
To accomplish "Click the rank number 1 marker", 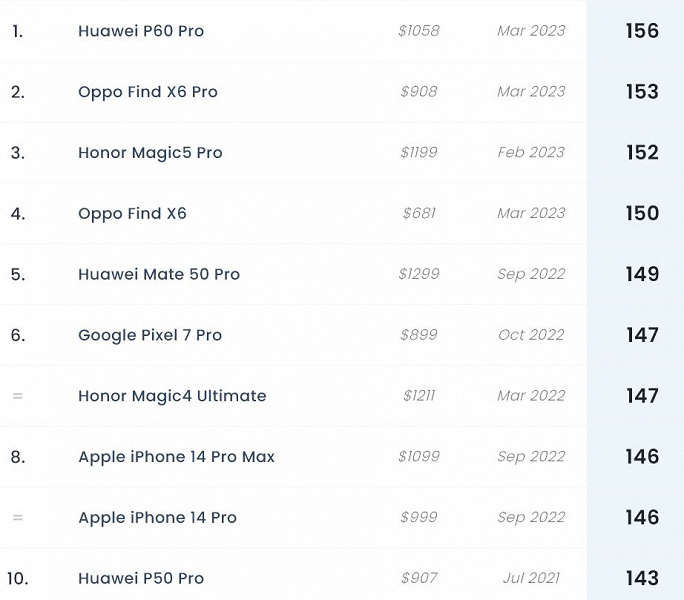I will (x=17, y=31).
